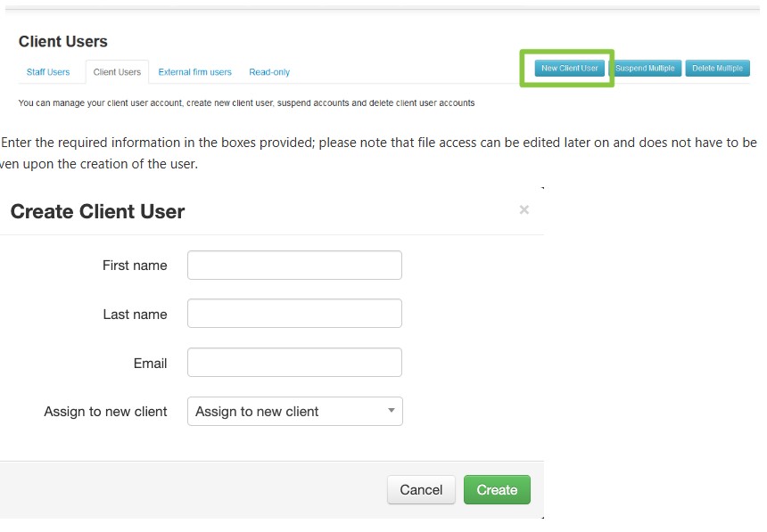Click the arrow on the client select box
The height and width of the screenshot is (532, 767).
[x=391, y=411]
